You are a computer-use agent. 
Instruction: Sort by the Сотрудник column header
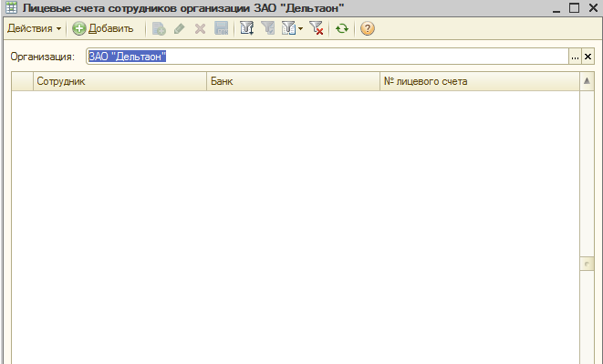pos(120,81)
